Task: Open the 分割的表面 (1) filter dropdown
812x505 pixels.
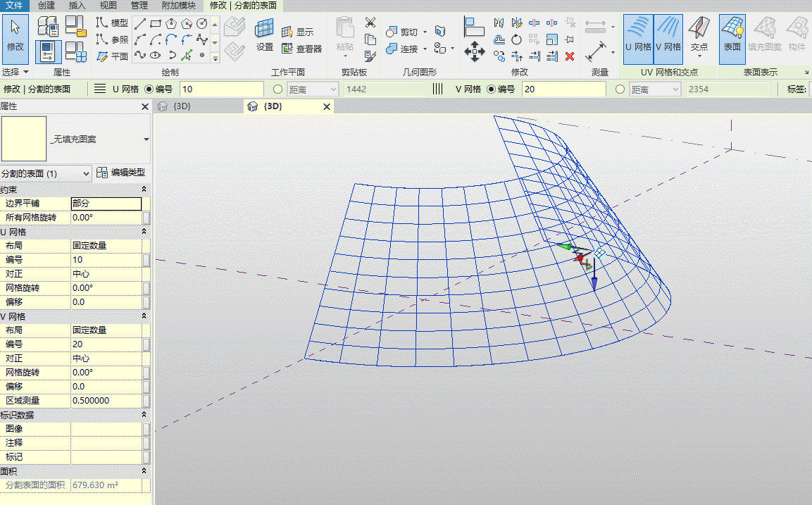Action: pyautogui.click(x=46, y=173)
